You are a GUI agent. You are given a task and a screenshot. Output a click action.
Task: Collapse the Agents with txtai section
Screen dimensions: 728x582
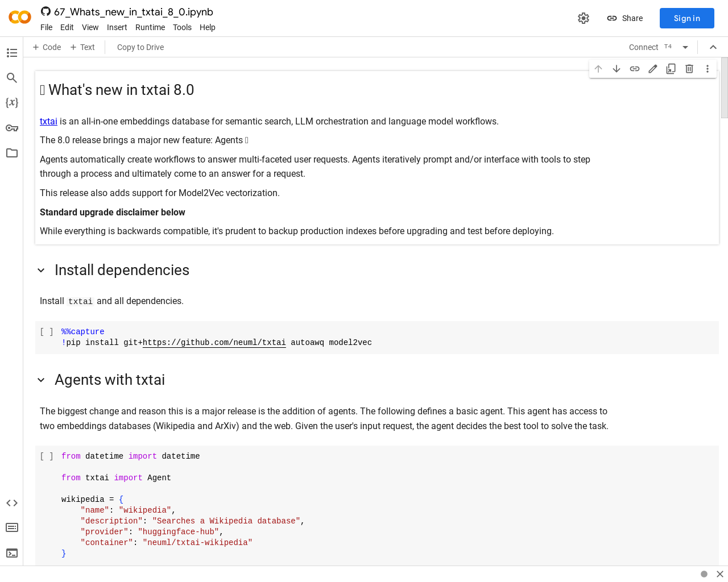(x=41, y=380)
